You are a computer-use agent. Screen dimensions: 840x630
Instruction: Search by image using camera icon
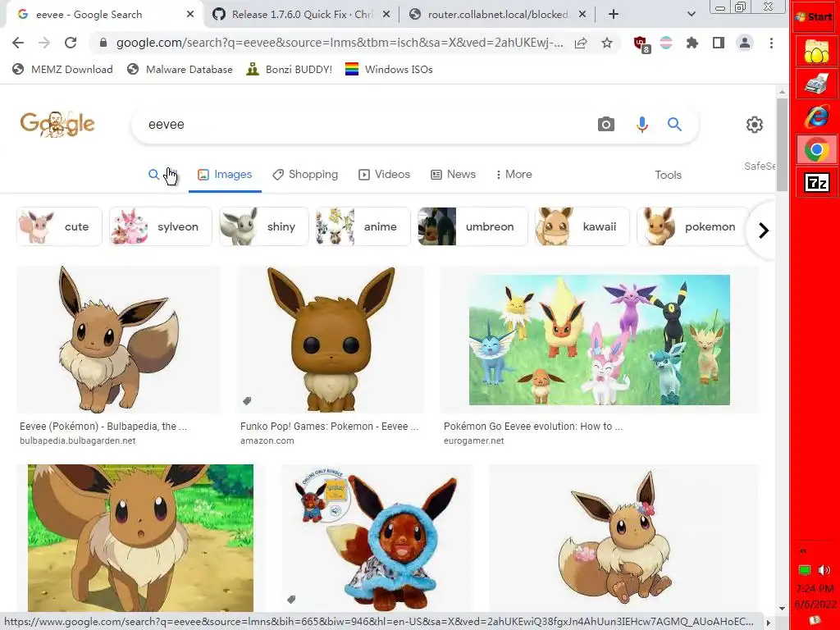[x=606, y=125]
